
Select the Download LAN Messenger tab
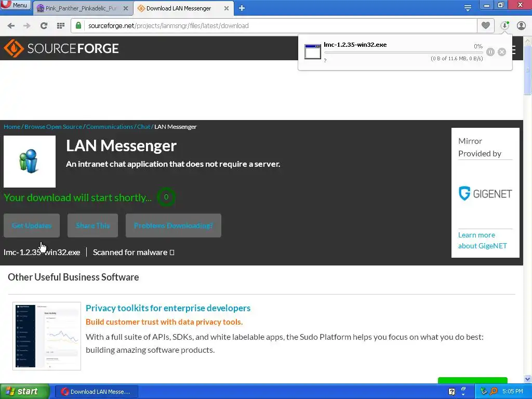(179, 8)
